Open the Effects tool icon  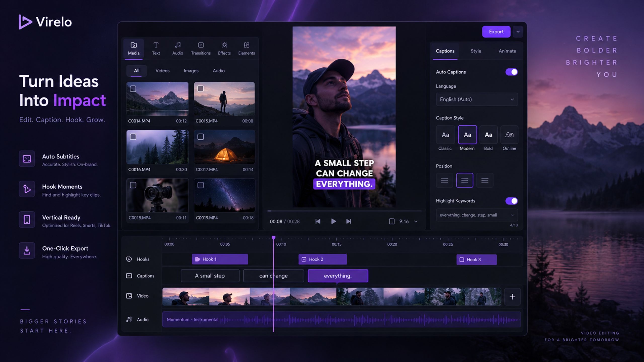pyautogui.click(x=224, y=45)
